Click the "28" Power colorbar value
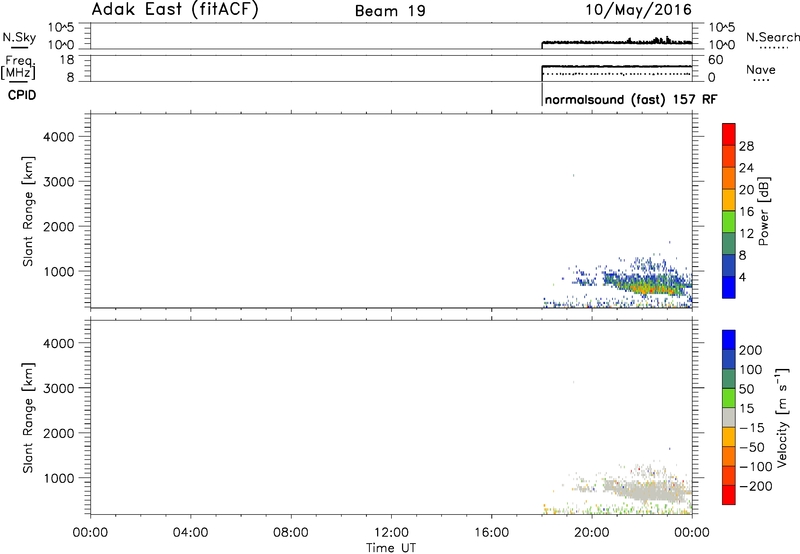 coord(746,146)
